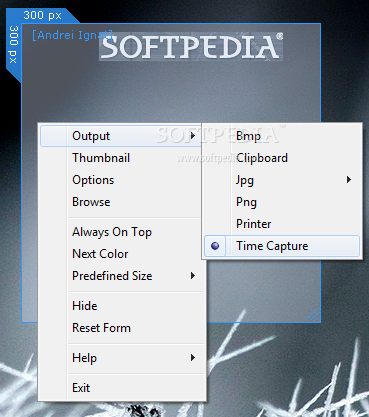Expand the Predefined Size submenu arrow

(193, 276)
